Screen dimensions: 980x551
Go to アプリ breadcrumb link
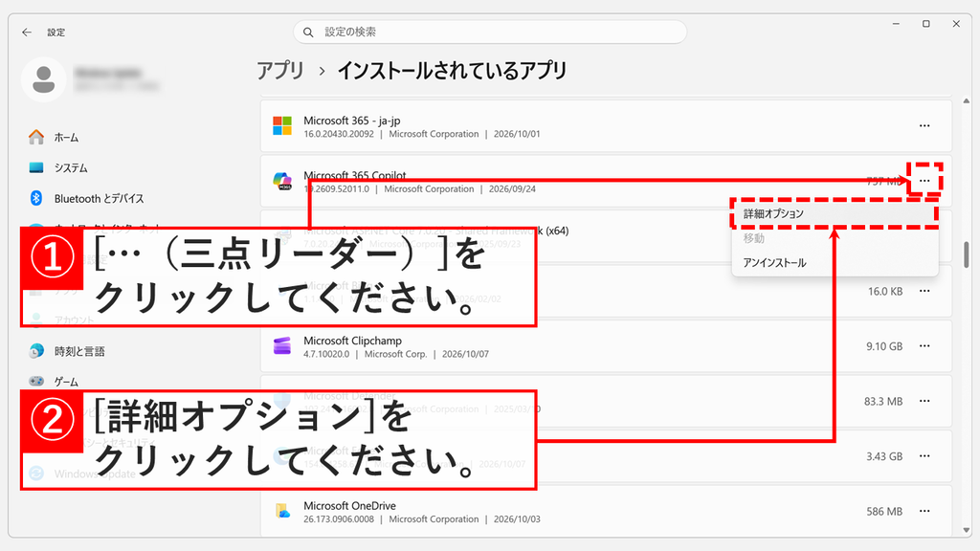coord(280,70)
